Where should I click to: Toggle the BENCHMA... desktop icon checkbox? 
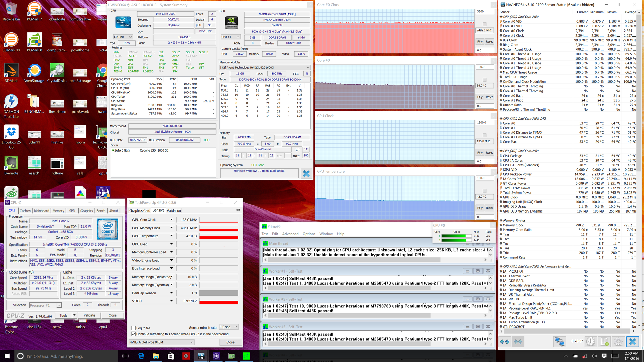pos(29,96)
